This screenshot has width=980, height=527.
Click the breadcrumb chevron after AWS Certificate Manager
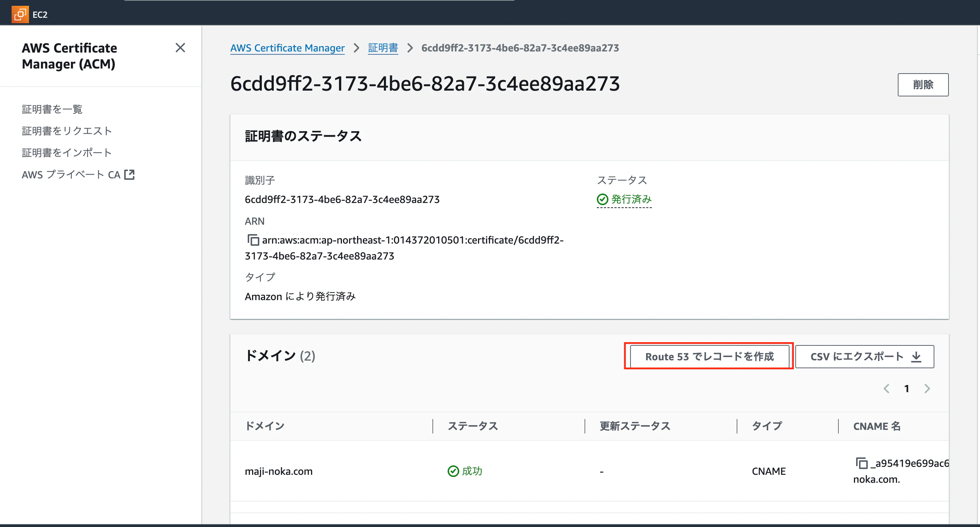[356, 48]
